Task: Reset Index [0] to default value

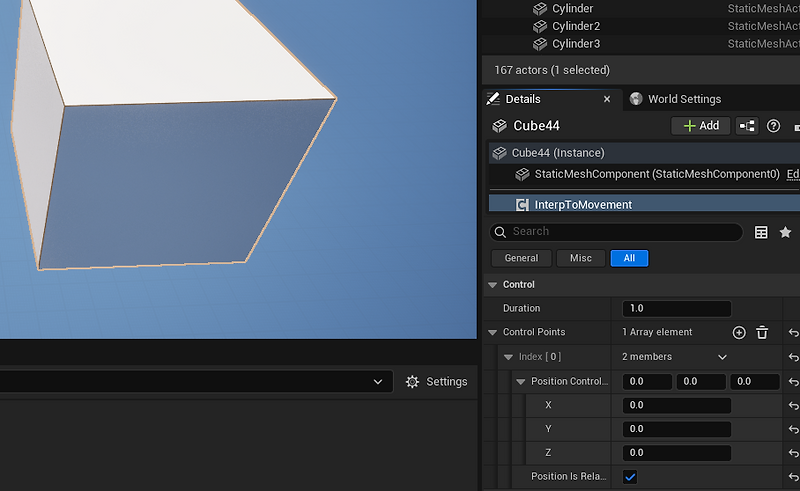Action: click(793, 357)
